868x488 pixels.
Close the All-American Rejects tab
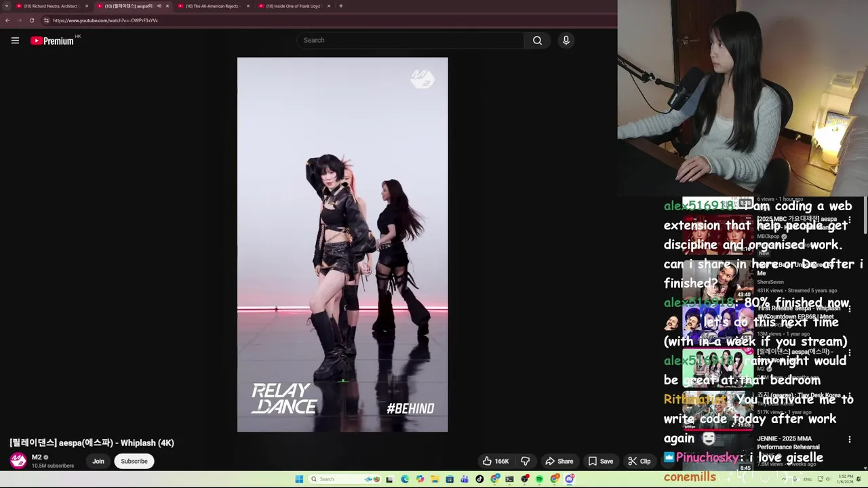coord(248,6)
